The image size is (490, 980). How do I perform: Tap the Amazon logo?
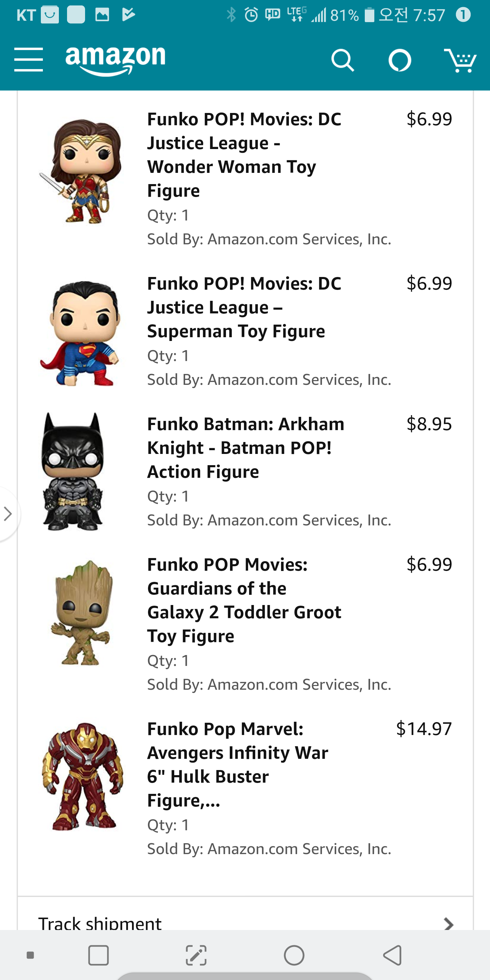[115, 60]
